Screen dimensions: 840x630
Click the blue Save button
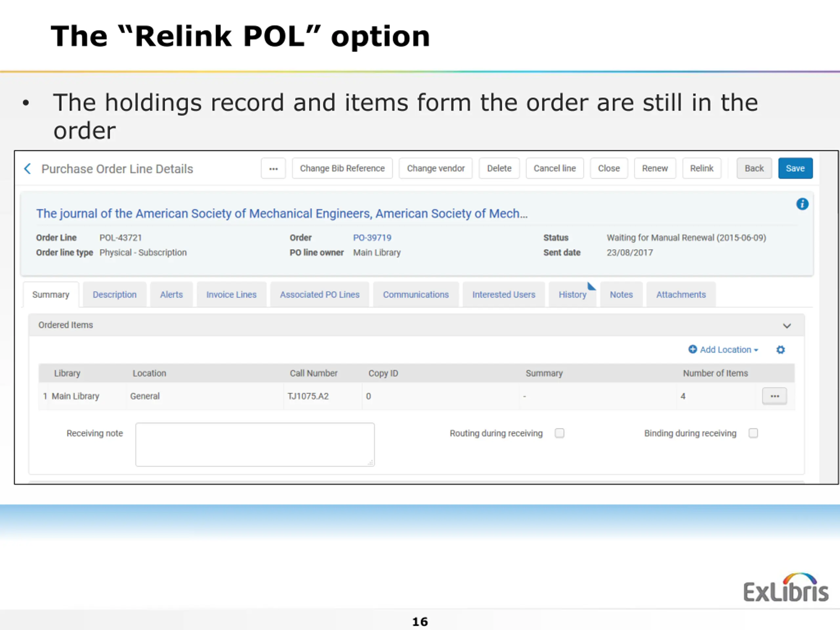pos(795,169)
